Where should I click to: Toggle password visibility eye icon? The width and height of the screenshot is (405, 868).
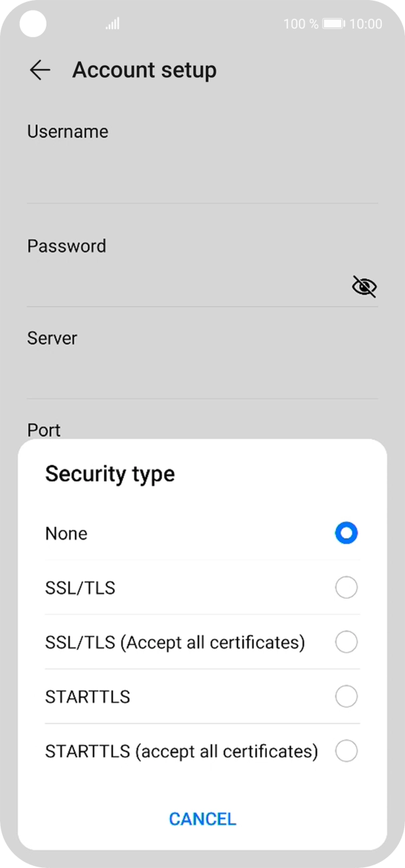click(364, 286)
